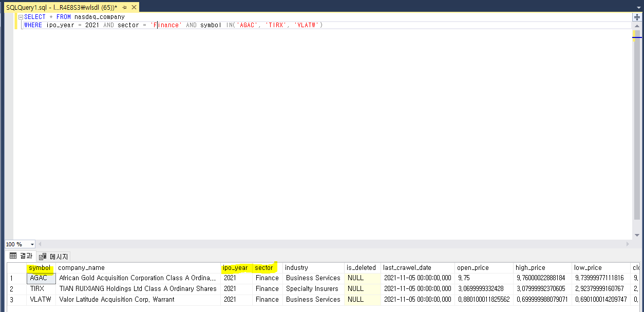Click the horizontal scrollbar right arrow
The width and height of the screenshot is (644, 312).
(x=628, y=244)
